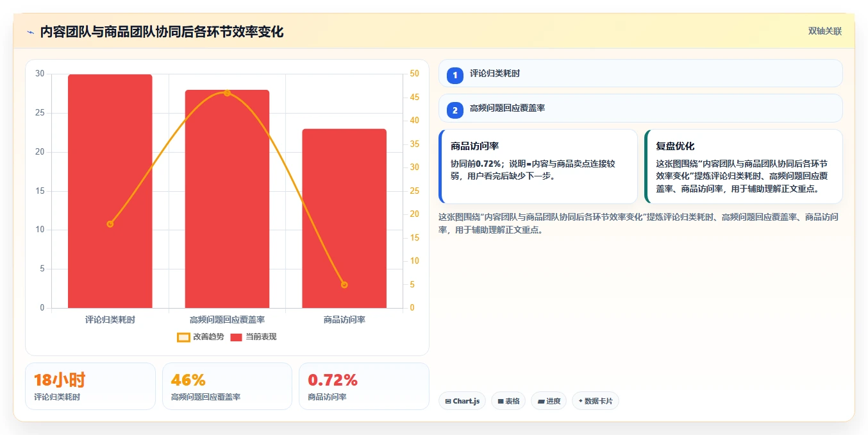Click the 改善趋势 legend label
This screenshot has height=435, width=868.
tap(209, 337)
